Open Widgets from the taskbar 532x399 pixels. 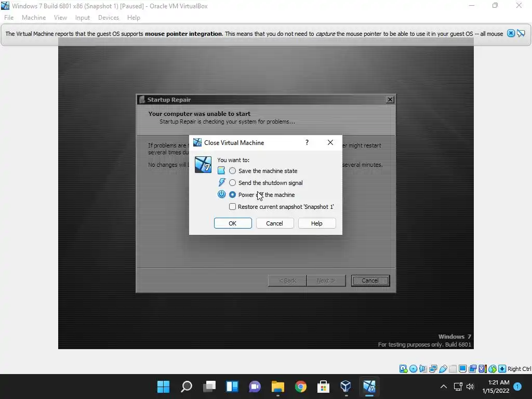(232, 387)
